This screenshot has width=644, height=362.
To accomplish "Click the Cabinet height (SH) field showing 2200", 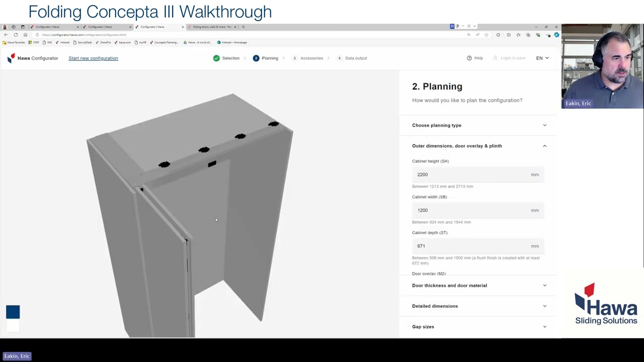I will (x=478, y=174).
